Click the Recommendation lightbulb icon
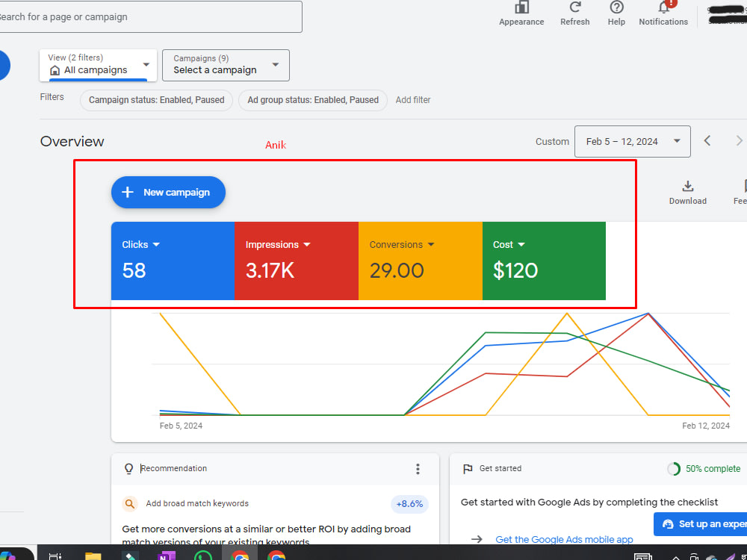This screenshot has width=747, height=560. 128,469
